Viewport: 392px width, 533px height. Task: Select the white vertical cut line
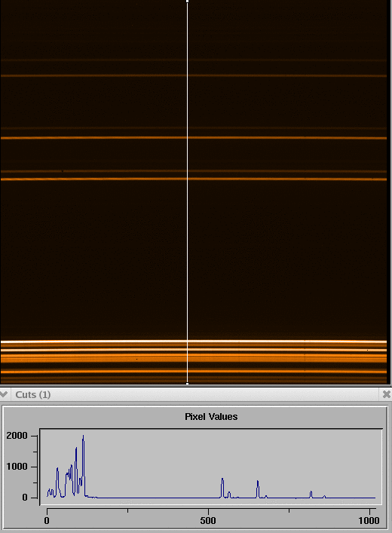(187, 192)
